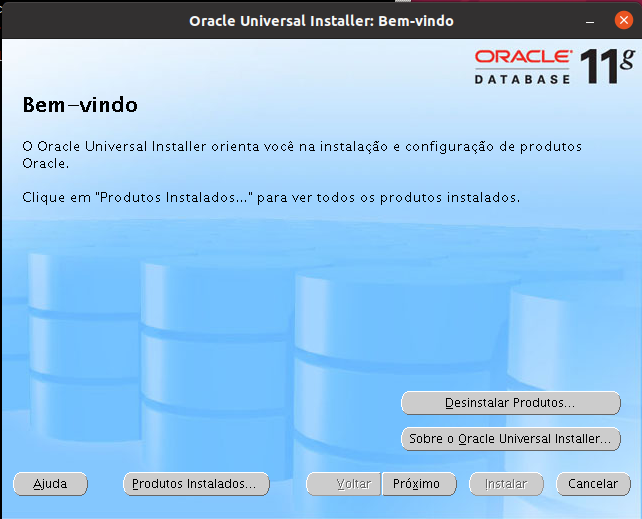Viewport: 642px width, 519px height.
Task: Click the Ajuda help button
Action: (50, 484)
